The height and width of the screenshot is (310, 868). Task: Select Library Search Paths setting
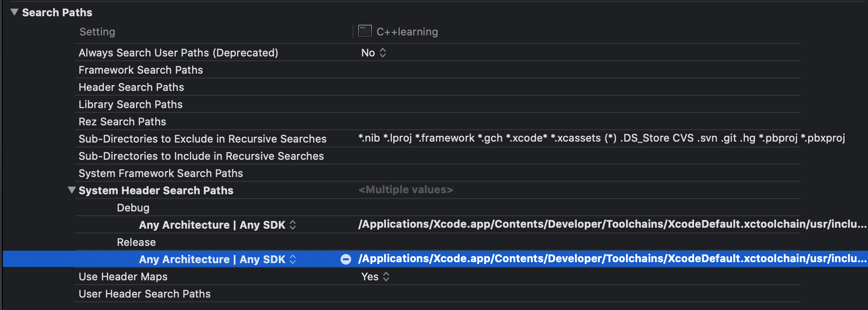pyautogui.click(x=130, y=104)
